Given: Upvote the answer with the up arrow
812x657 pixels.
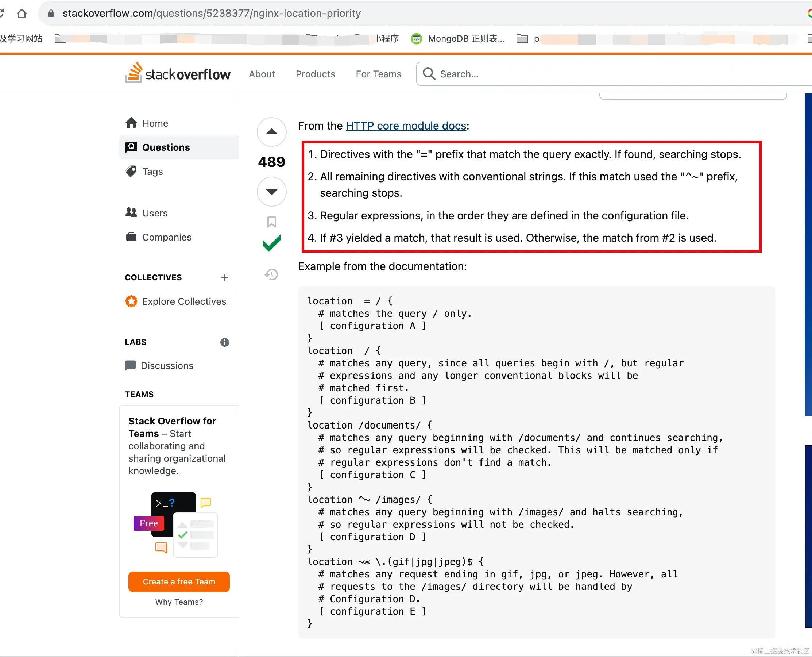Looking at the screenshot, I should coord(271,132).
